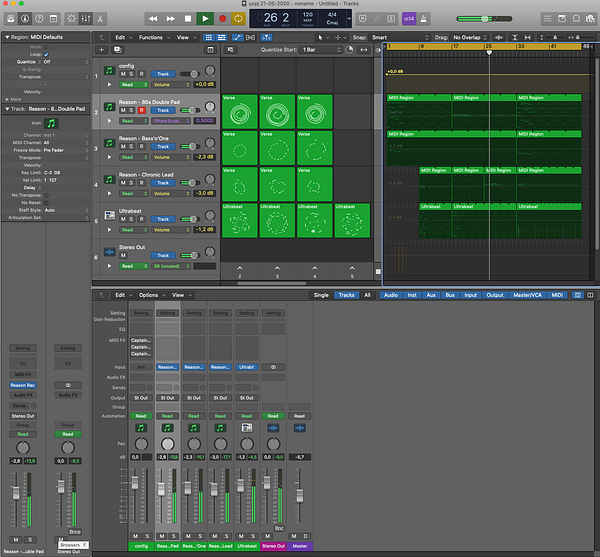Select the Inst filter tab in mixer
Viewport: 600px width, 557px height.
[x=412, y=295]
